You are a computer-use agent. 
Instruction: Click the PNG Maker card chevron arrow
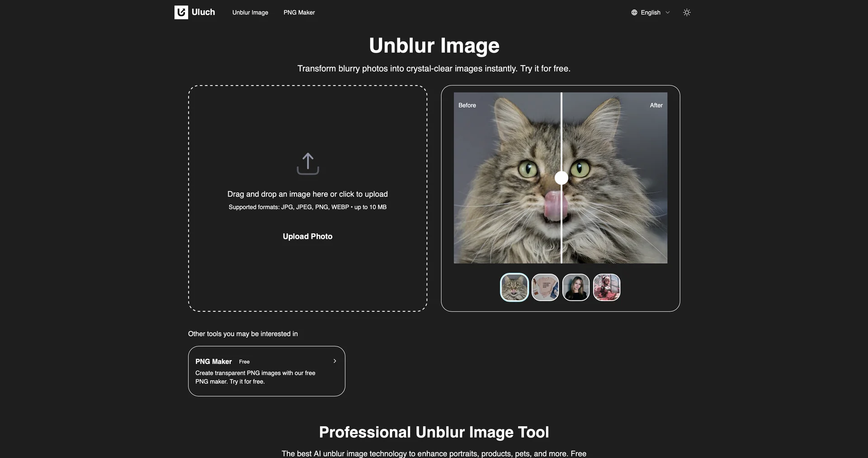tap(335, 361)
